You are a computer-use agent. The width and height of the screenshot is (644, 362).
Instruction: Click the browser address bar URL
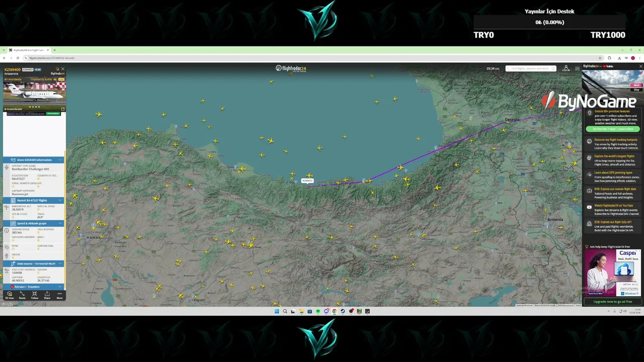pyautogui.click(x=52, y=58)
